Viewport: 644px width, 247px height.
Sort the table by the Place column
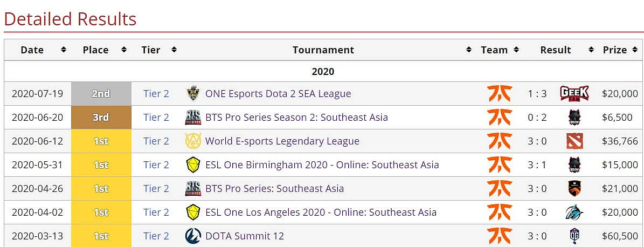click(124, 50)
